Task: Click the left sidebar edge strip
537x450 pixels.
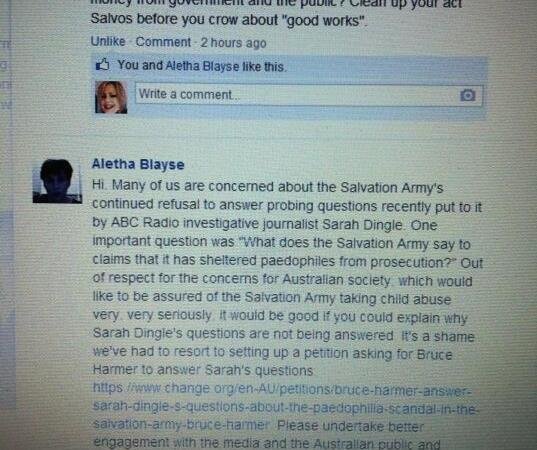Action: pyautogui.click(x=6, y=225)
